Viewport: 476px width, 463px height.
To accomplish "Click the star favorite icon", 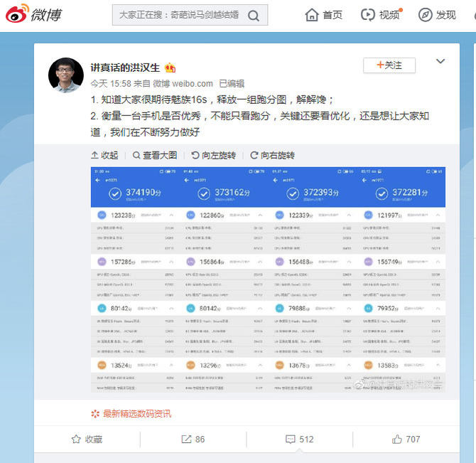I will click(x=76, y=440).
